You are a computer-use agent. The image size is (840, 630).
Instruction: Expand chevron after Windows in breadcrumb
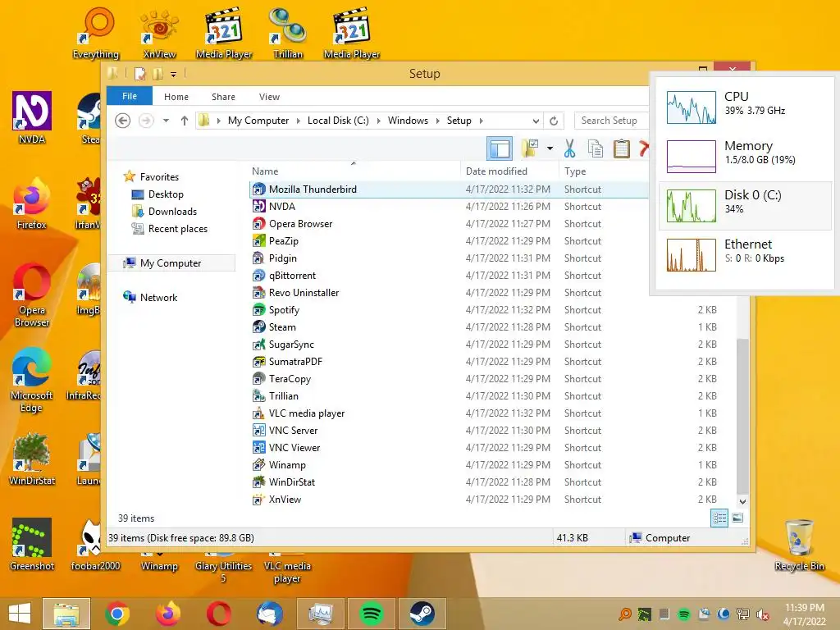438,121
